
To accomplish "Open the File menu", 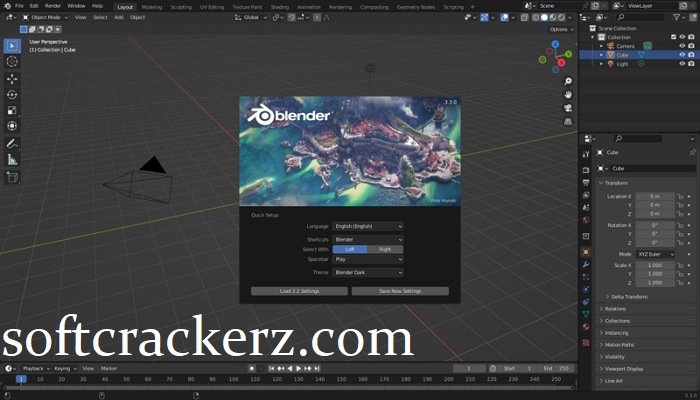I will click(19, 6).
